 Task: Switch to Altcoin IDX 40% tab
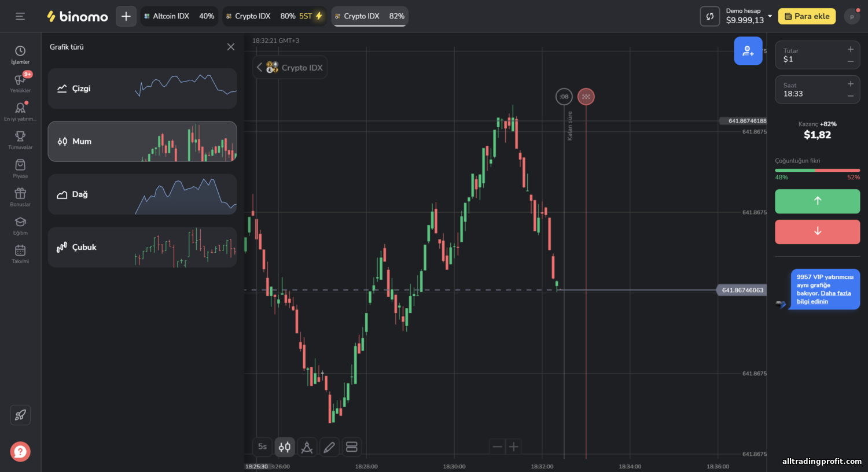click(x=179, y=16)
